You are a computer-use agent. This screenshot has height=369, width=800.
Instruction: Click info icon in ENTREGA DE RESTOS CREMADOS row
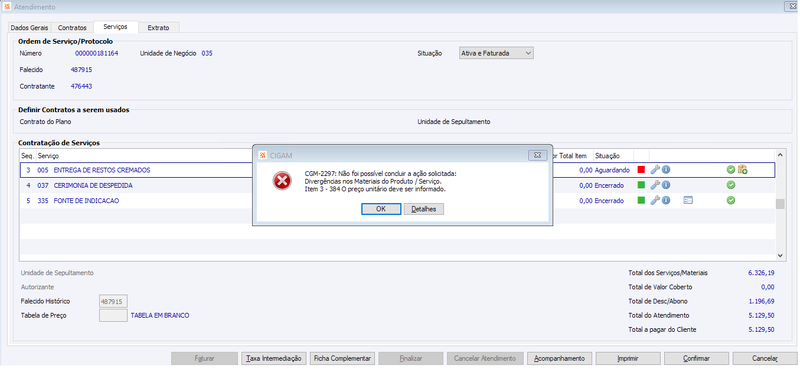tap(666, 170)
